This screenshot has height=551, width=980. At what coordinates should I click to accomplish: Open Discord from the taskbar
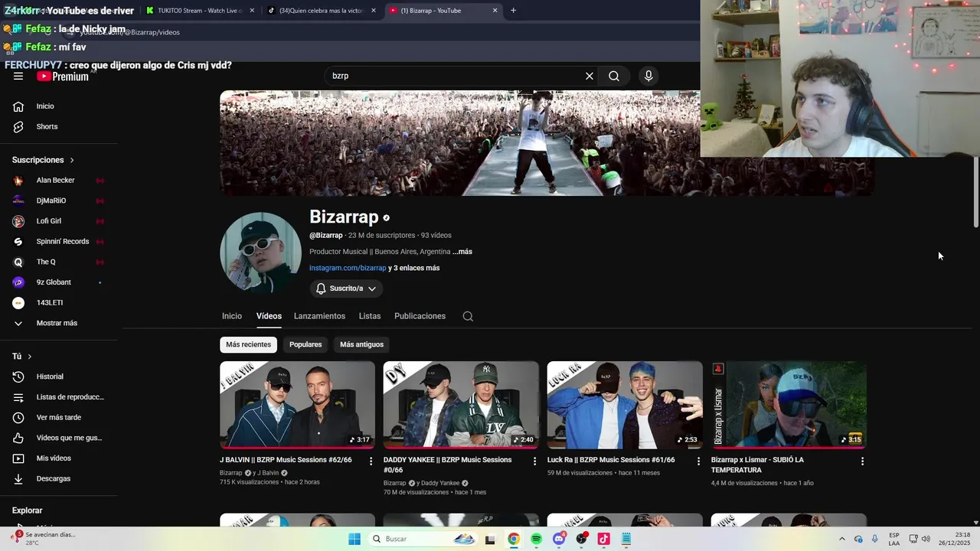click(x=559, y=539)
